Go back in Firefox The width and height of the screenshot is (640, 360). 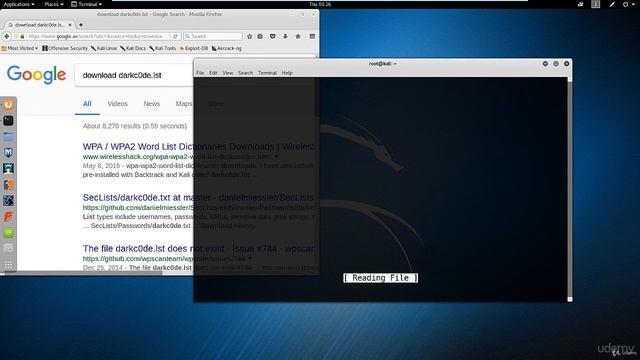[x=7, y=36]
